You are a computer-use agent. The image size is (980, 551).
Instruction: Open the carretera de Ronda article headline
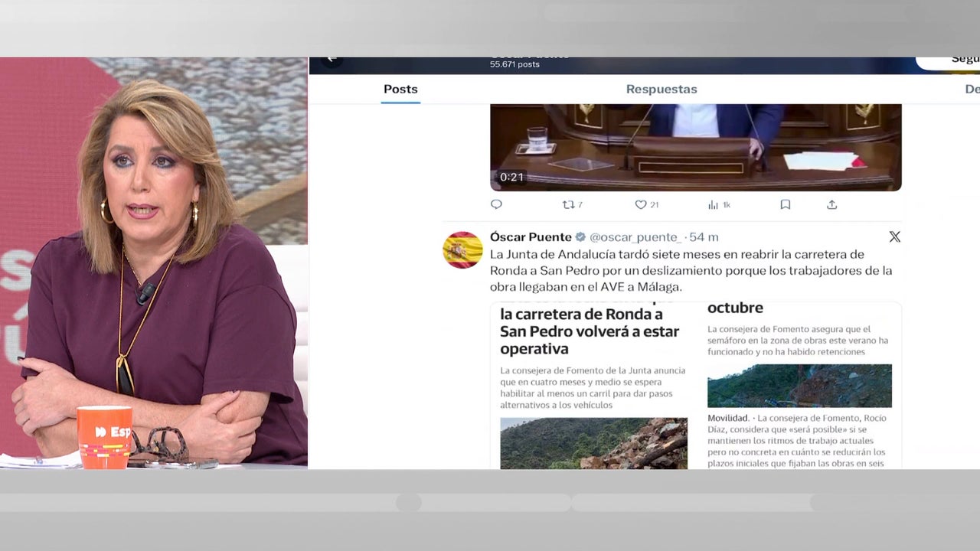[x=590, y=331]
